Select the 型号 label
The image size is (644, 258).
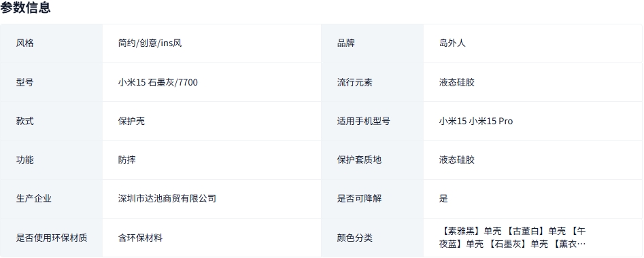(24, 82)
